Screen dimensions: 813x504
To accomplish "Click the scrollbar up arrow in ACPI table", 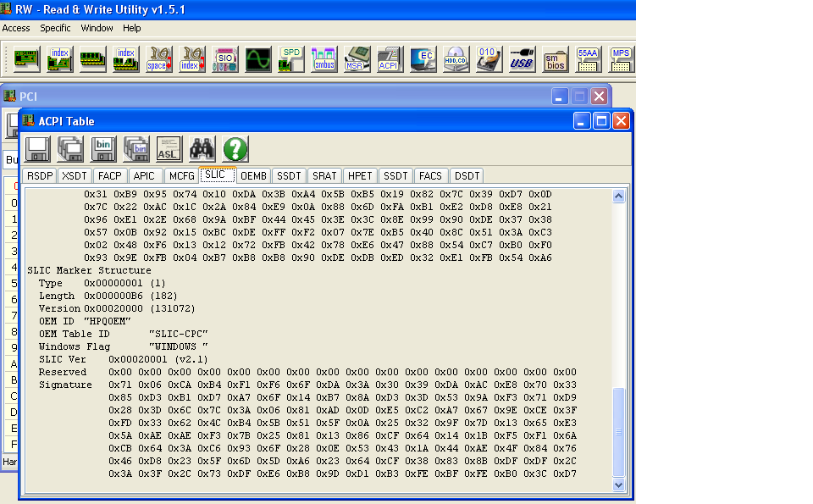I will click(x=618, y=197).
